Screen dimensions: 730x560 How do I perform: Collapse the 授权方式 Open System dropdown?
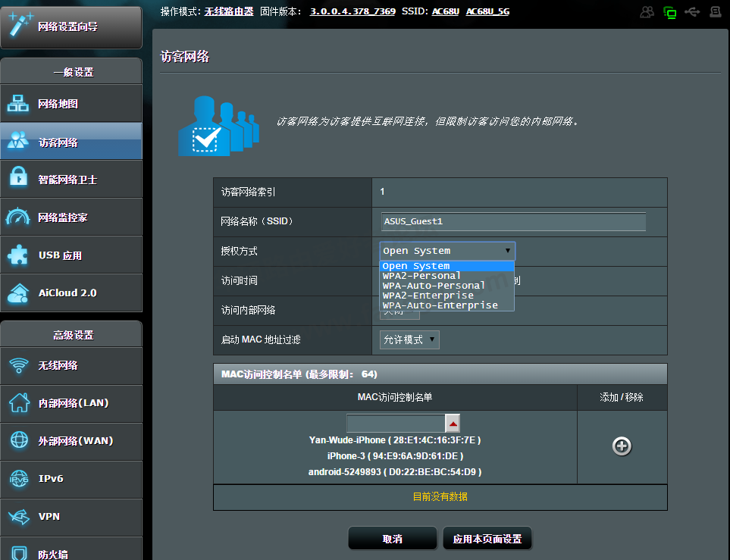[x=447, y=251]
